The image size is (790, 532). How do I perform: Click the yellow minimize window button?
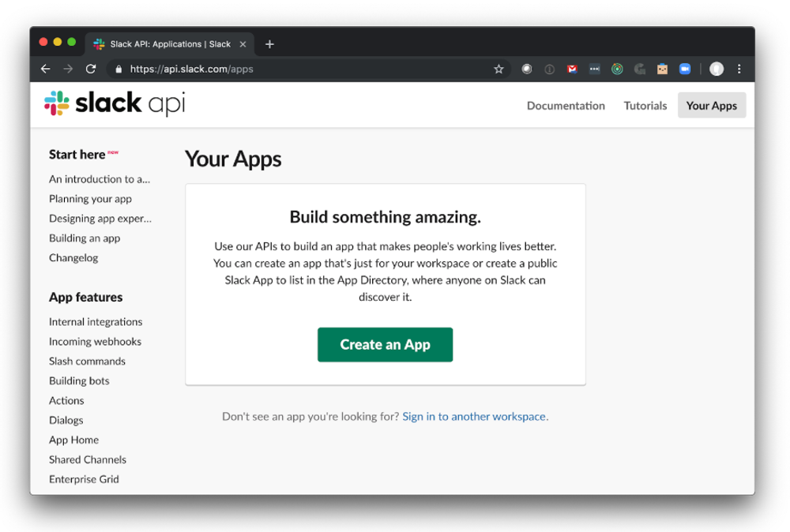tap(58, 42)
